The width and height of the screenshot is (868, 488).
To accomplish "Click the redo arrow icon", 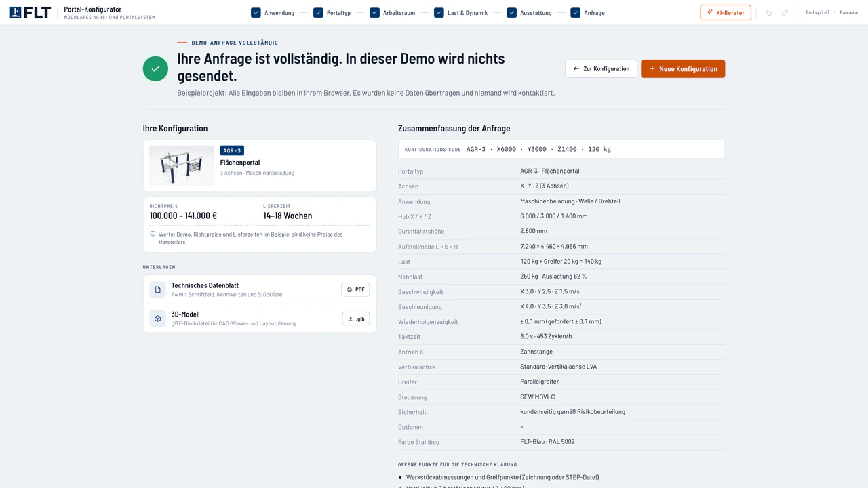I will pos(785,13).
